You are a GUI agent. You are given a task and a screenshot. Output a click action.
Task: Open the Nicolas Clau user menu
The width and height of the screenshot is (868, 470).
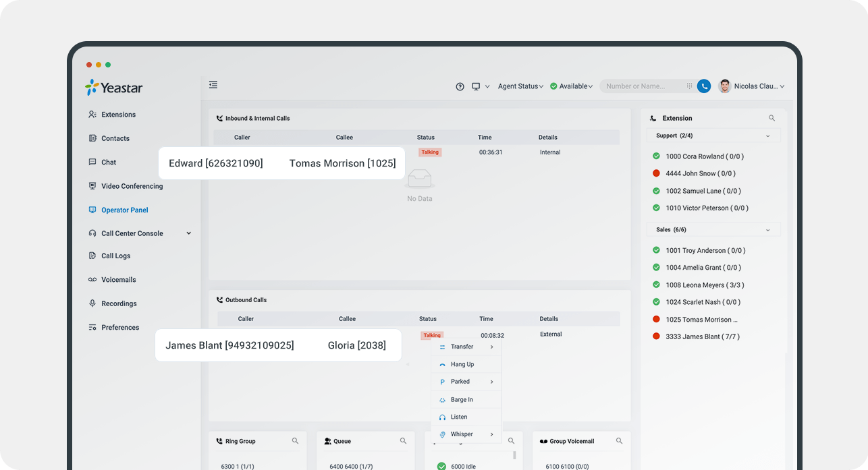[759, 86]
